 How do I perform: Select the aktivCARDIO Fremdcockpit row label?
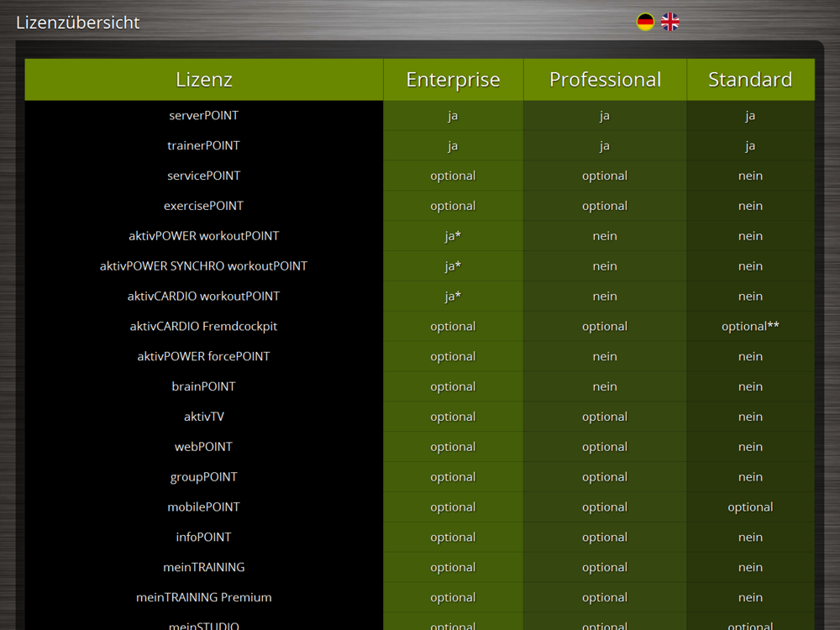click(203, 326)
